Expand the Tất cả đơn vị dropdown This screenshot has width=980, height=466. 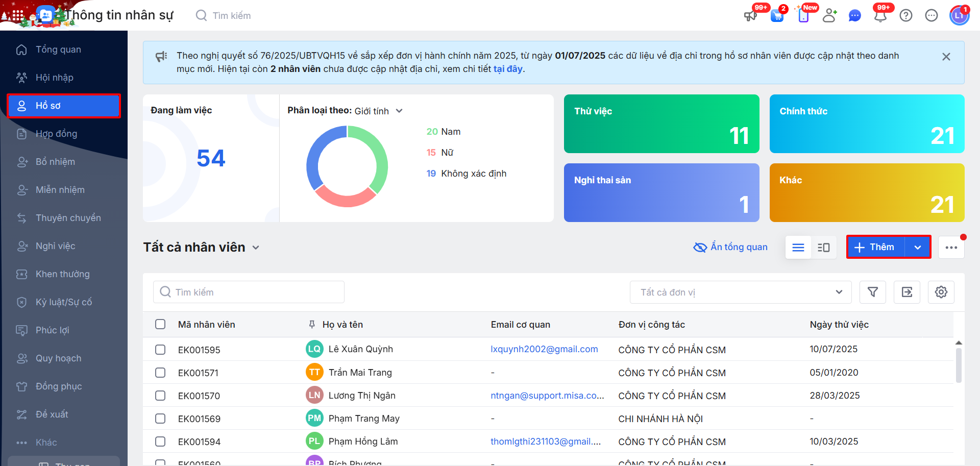pos(741,292)
